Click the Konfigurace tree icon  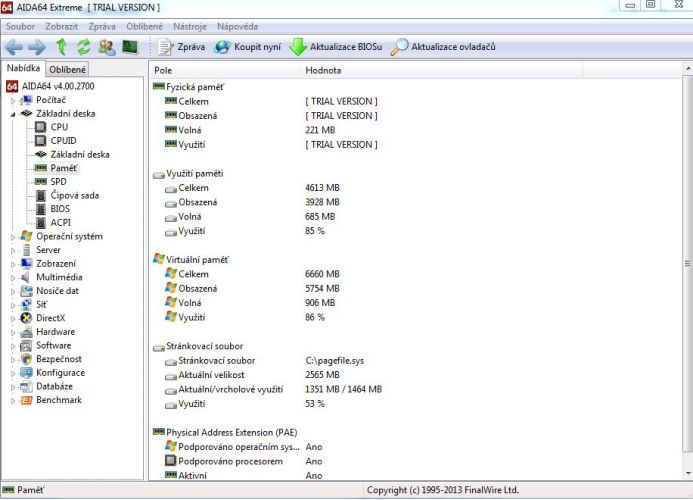click(x=27, y=373)
